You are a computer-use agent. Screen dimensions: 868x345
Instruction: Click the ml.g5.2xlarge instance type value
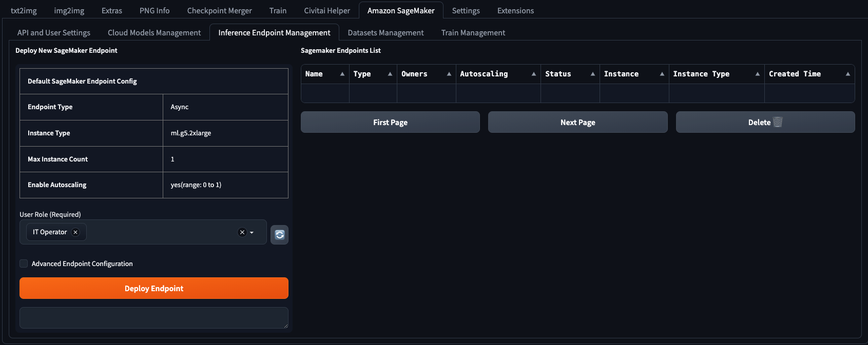tap(191, 133)
